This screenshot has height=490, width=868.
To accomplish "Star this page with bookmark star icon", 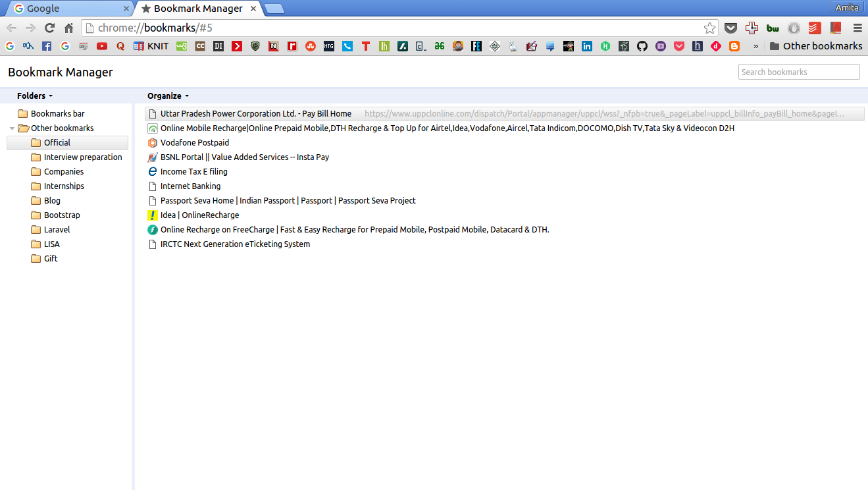I will point(709,28).
